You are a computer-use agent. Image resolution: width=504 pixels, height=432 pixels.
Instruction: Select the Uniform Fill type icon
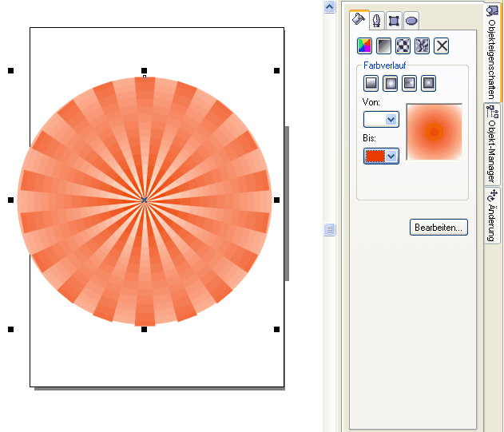[x=364, y=46]
